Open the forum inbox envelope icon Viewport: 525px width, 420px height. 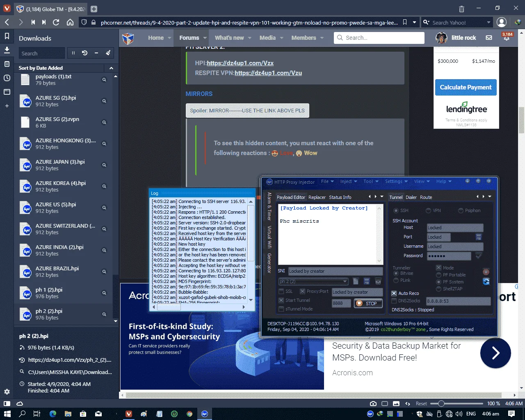489,38
